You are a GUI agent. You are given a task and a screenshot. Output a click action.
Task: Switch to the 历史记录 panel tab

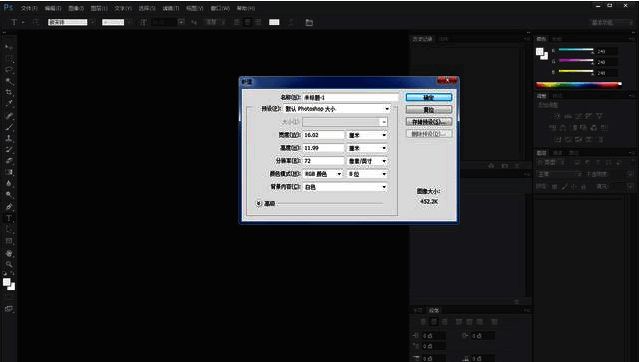coord(422,39)
